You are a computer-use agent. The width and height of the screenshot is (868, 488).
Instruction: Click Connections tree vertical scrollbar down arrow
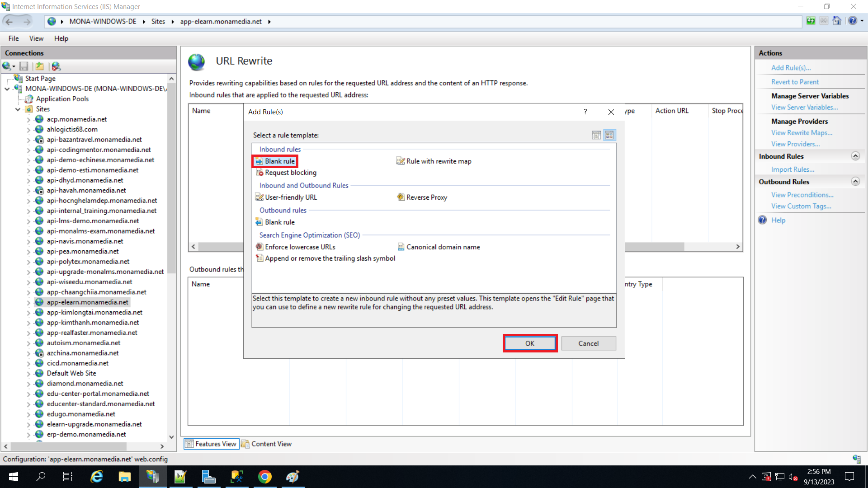tap(171, 437)
